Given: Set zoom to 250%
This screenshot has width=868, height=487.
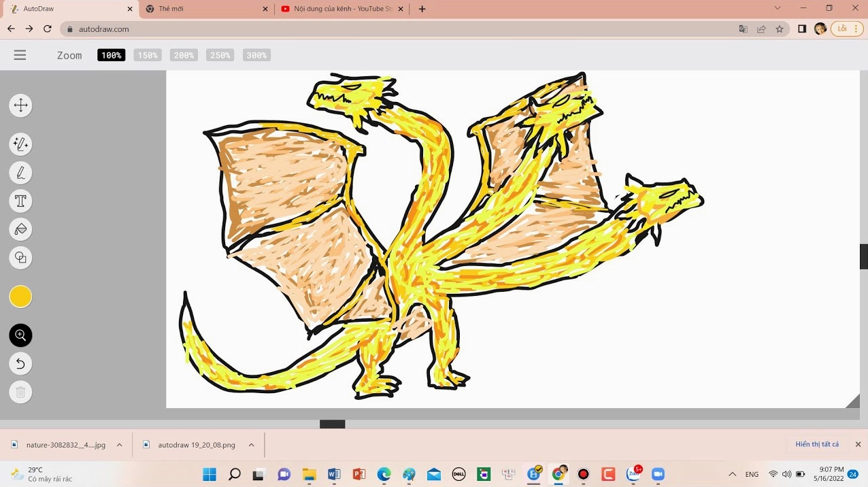Looking at the screenshot, I should pos(220,55).
